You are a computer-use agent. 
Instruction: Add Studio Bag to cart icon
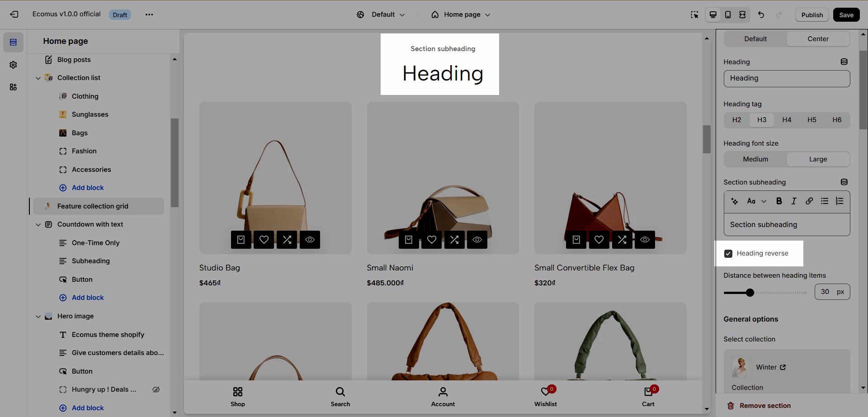(241, 240)
